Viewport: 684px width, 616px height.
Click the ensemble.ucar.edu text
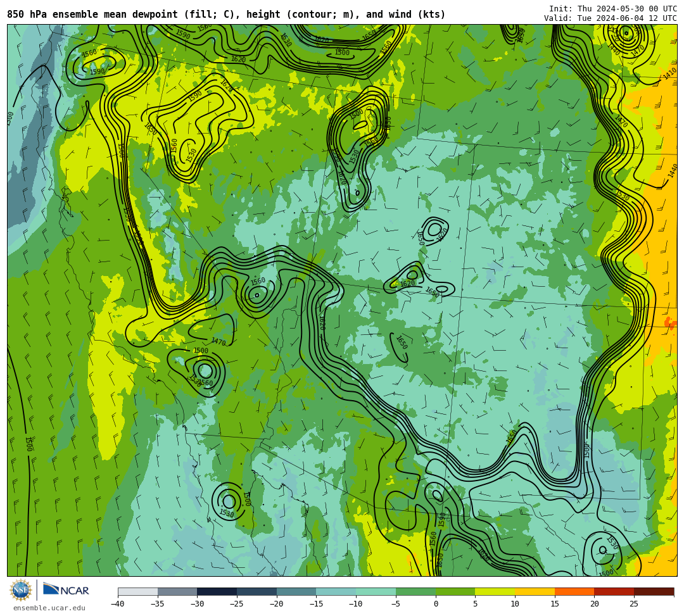click(49, 608)
